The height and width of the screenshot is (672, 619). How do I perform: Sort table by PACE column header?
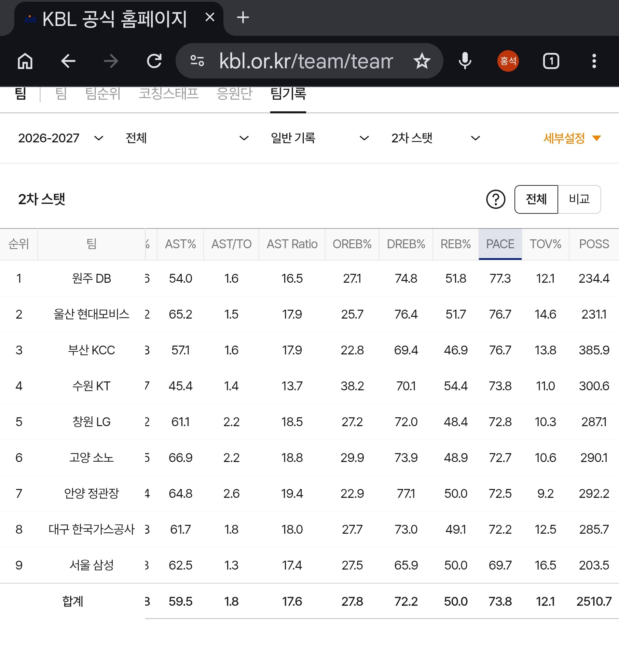coord(500,244)
